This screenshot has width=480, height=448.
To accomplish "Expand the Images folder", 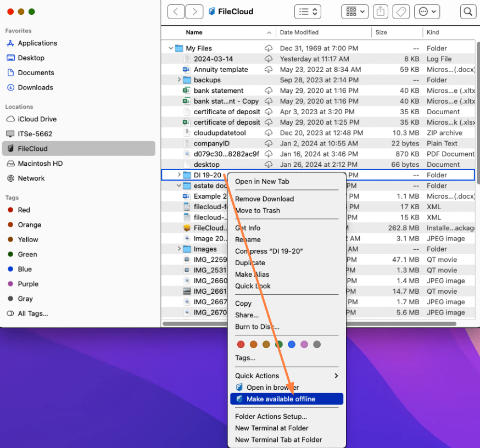I will (179, 249).
